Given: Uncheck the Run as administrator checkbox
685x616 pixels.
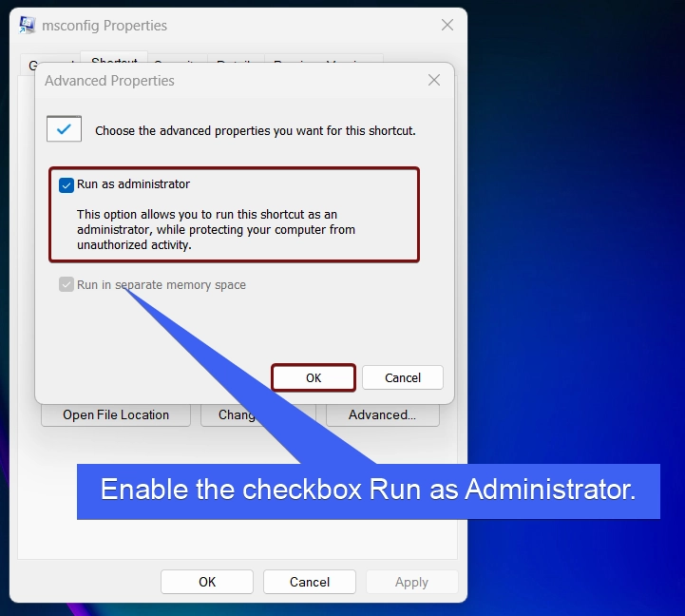Looking at the screenshot, I should 67,185.
